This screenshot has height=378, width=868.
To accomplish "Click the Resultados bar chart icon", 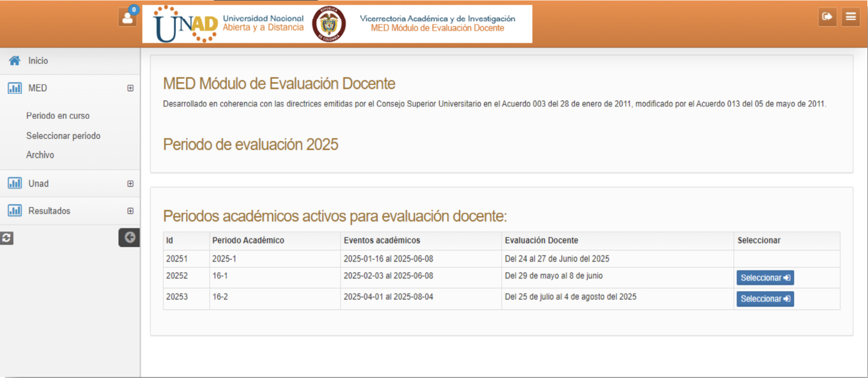I will pos(14,211).
